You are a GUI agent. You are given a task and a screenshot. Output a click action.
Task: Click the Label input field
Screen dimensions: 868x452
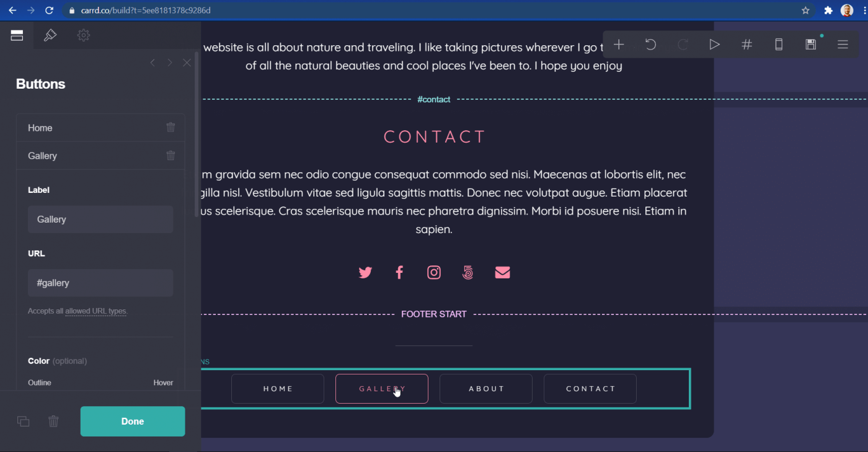(x=100, y=219)
